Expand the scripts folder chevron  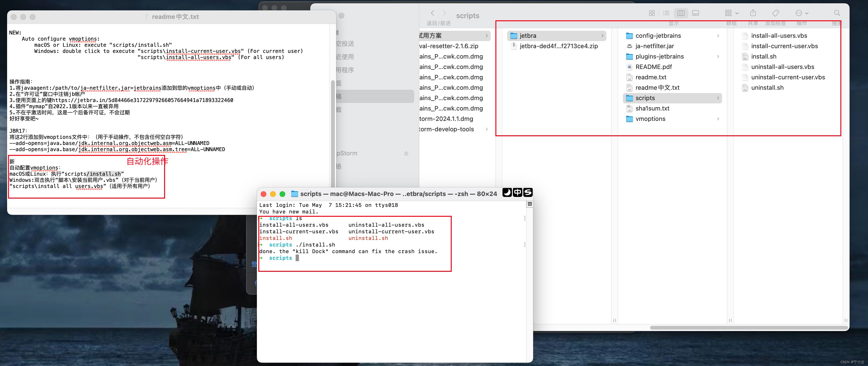coord(718,98)
